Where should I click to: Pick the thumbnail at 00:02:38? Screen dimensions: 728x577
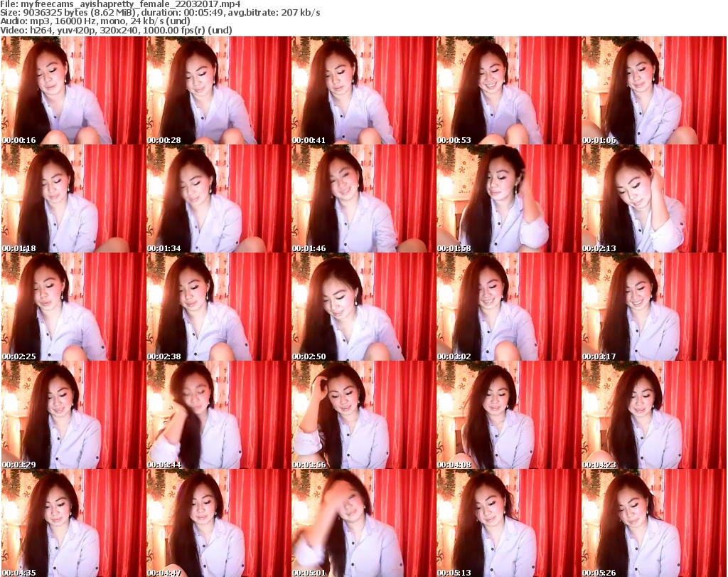(219, 307)
